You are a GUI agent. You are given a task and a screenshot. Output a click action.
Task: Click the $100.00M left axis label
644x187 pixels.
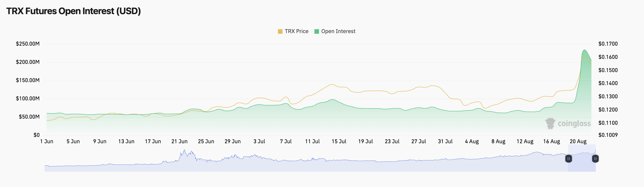[28, 99]
